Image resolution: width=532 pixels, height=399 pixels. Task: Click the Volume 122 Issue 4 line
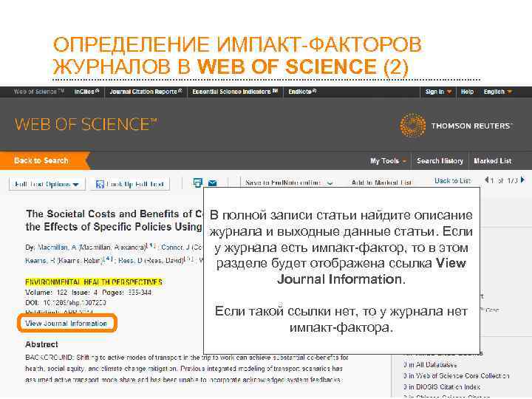coord(89,293)
